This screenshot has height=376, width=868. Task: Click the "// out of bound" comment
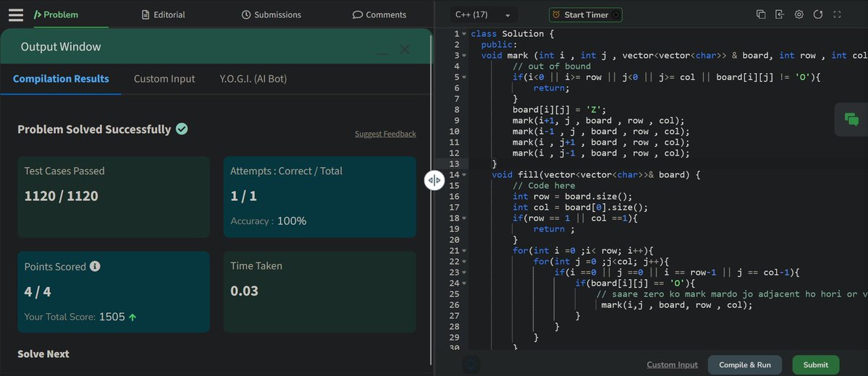pyautogui.click(x=552, y=67)
